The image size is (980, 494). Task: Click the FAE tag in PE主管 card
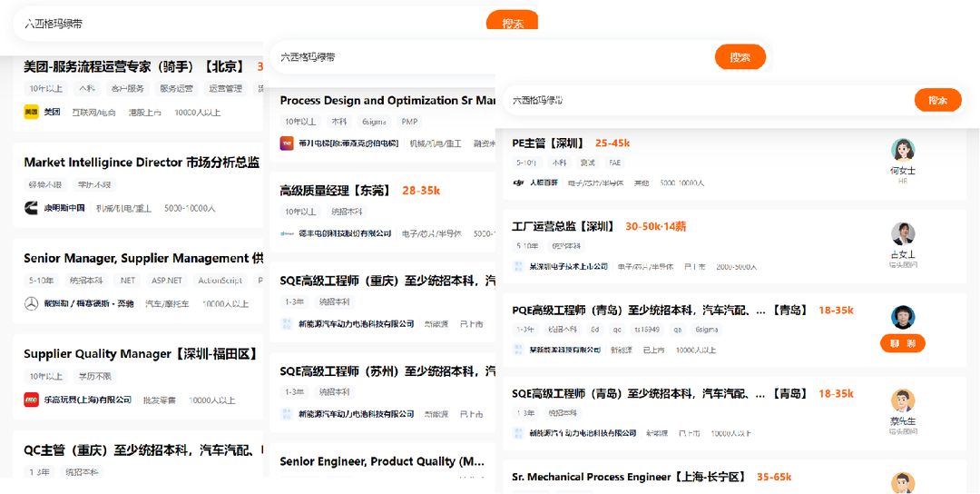pos(614,163)
